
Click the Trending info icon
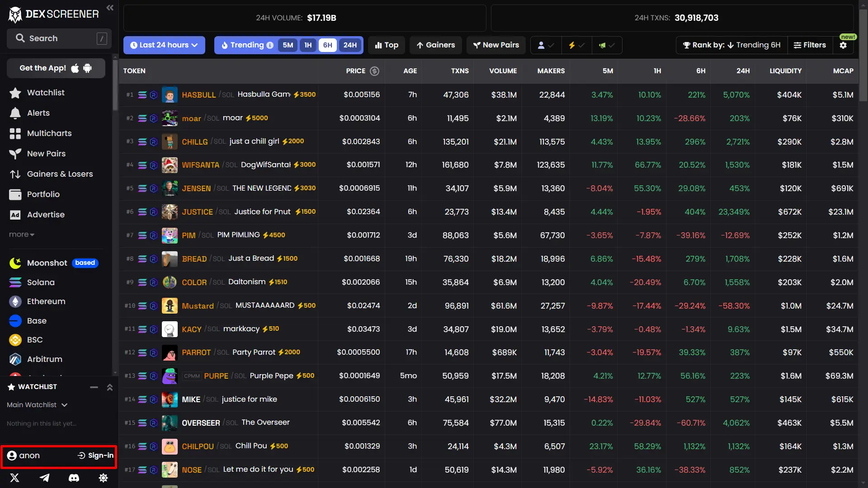tap(270, 45)
